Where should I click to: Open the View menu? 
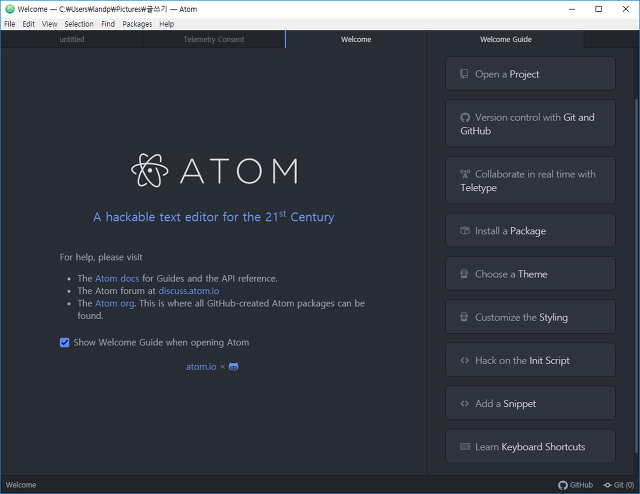tap(49, 24)
